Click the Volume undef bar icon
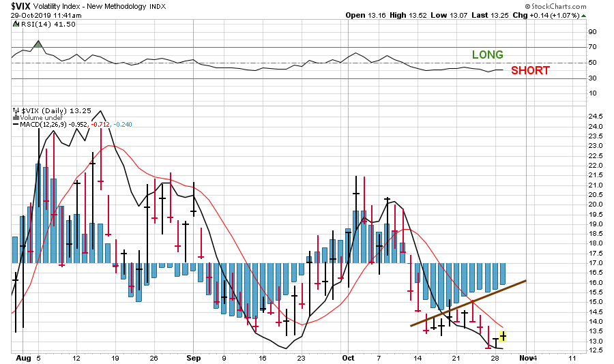Screen dimensions: 614x364 click(x=16, y=117)
